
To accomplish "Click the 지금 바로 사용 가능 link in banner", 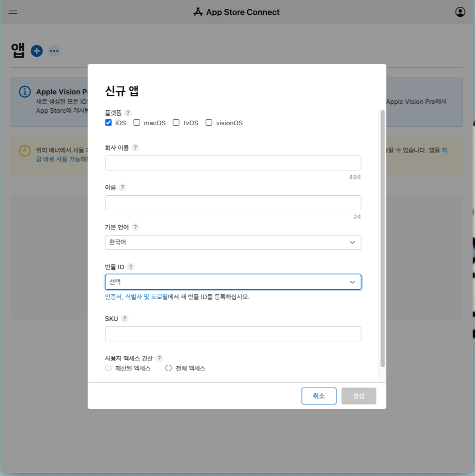I will click(58, 159).
